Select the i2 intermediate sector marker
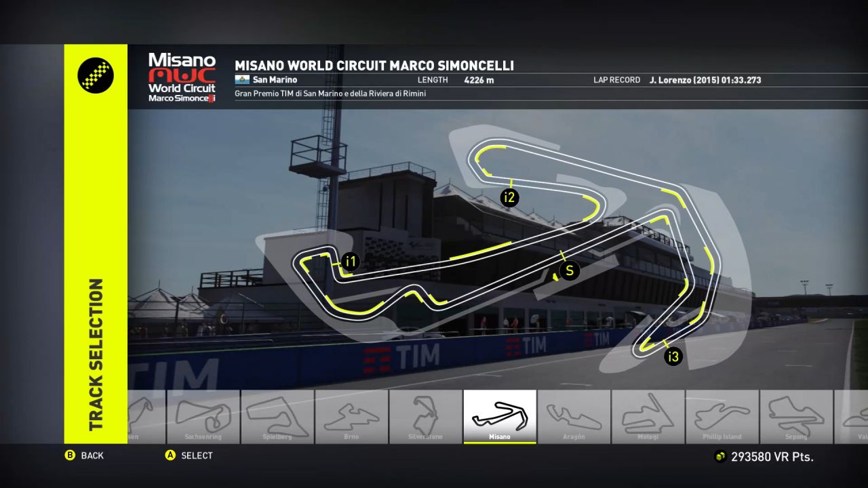Image resolution: width=868 pixels, height=488 pixels. tap(509, 198)
